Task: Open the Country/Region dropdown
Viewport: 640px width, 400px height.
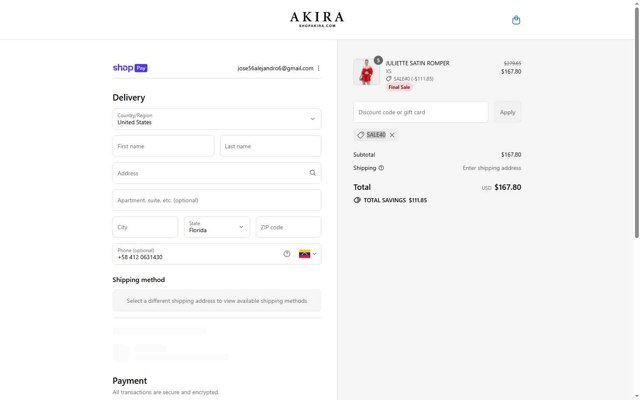Action: (x=217, y=119)
